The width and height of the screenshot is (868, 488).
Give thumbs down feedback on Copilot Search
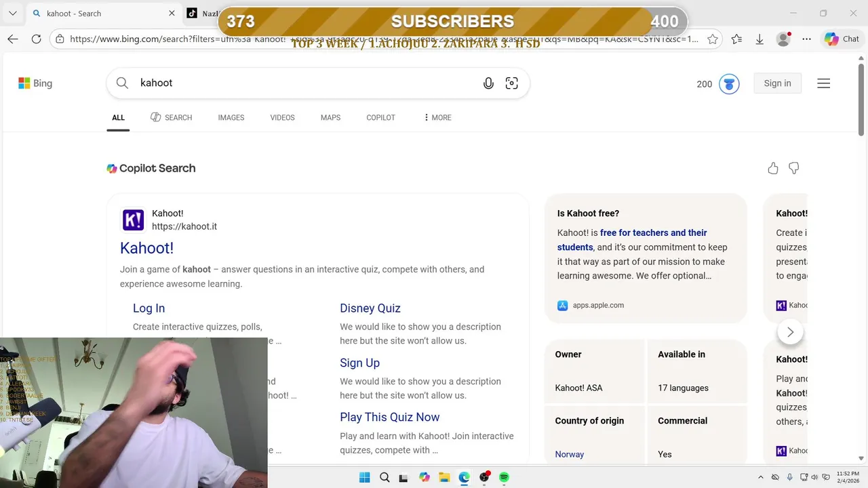click(x=793, y=168)
